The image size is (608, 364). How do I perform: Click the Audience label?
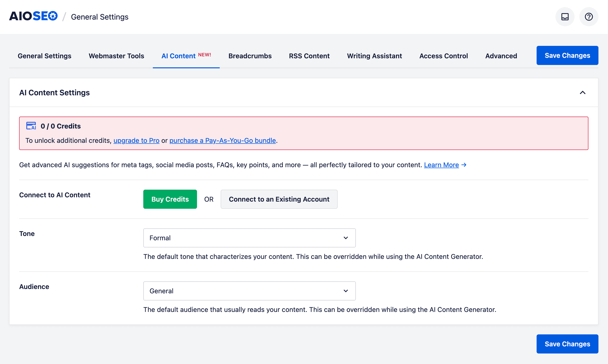coord(34,287)
